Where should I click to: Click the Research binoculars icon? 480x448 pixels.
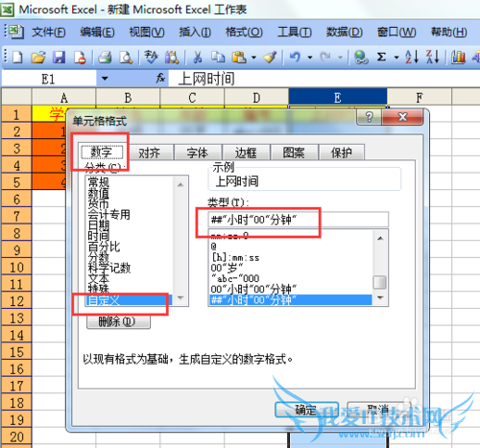pyautogui.click(x=172, y=58)
